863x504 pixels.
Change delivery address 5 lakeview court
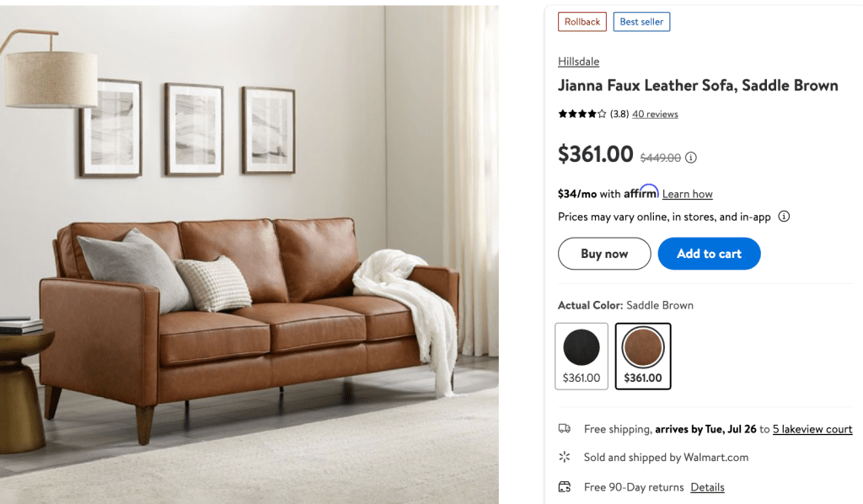click(812, 429)
